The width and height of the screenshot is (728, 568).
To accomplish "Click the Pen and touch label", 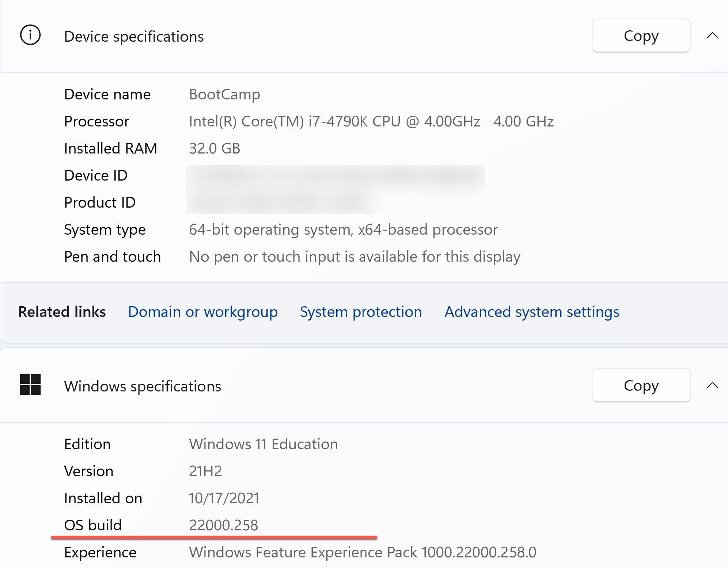I will tap(112, 257).
